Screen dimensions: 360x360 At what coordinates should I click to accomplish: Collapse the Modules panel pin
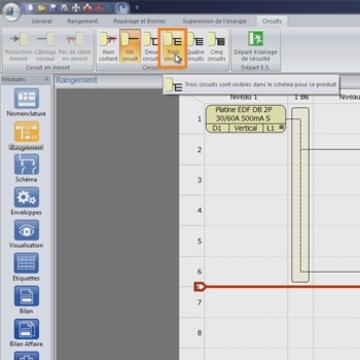coord(47,79)
